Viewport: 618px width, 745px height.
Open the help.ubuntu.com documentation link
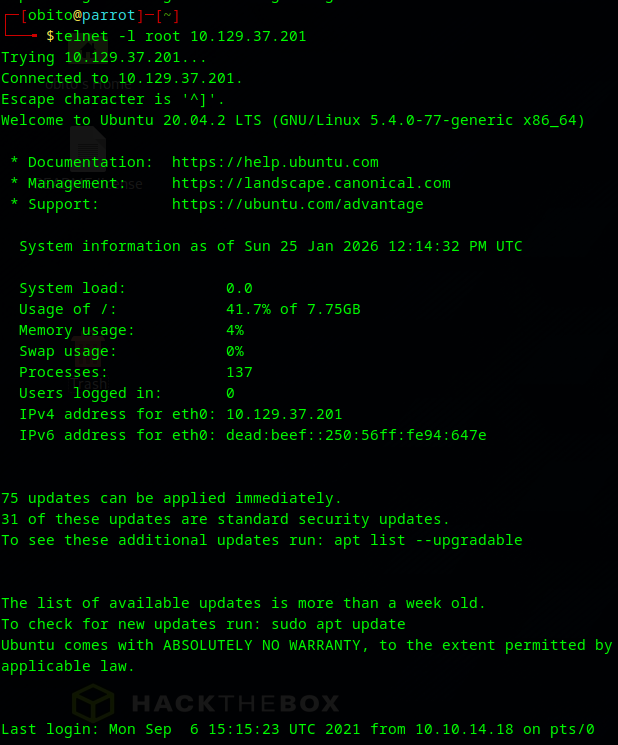click(275, 162)
